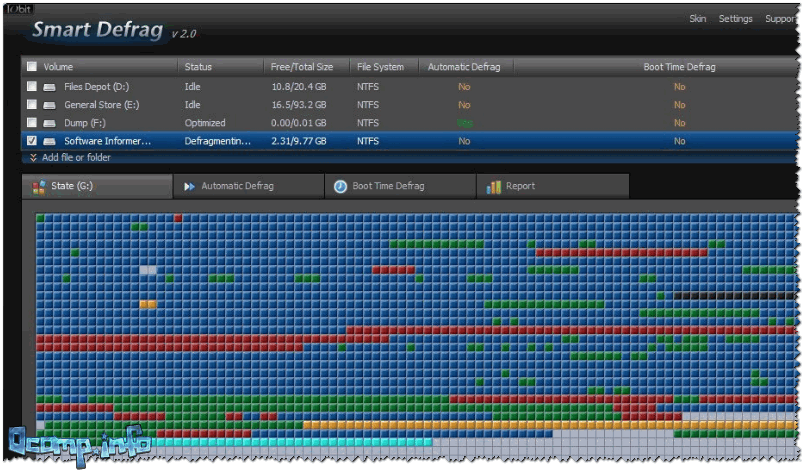This screenshot has width=810, height=471.
Task: Select the Software Informer volume name
Action: tap(107, 141)
